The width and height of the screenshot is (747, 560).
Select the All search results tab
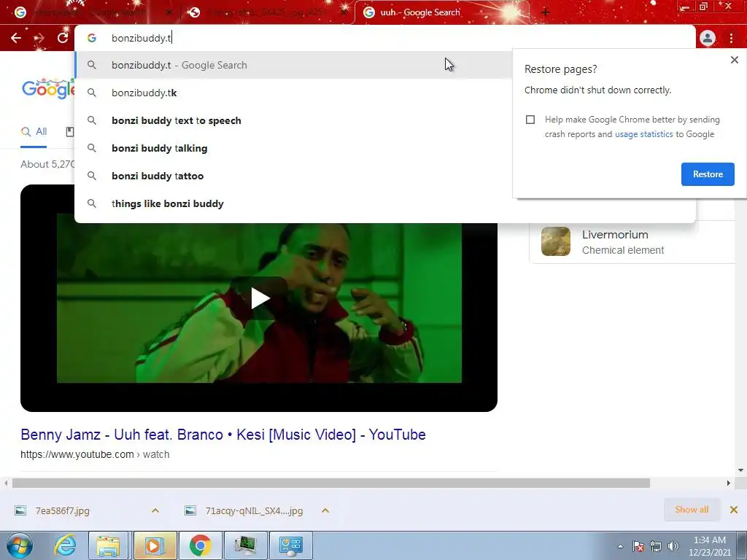click(x=34, y=132)
